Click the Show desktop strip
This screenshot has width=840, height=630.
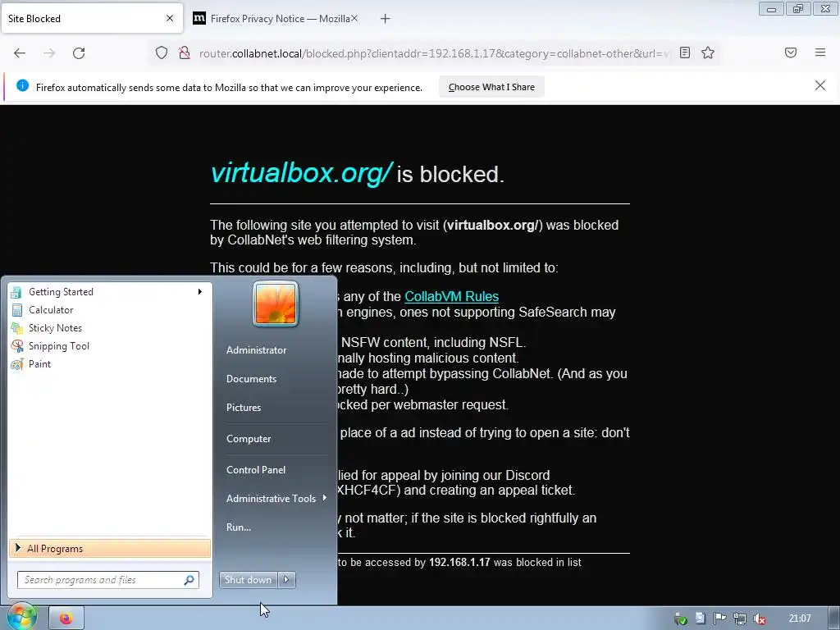tap(834, 619)
